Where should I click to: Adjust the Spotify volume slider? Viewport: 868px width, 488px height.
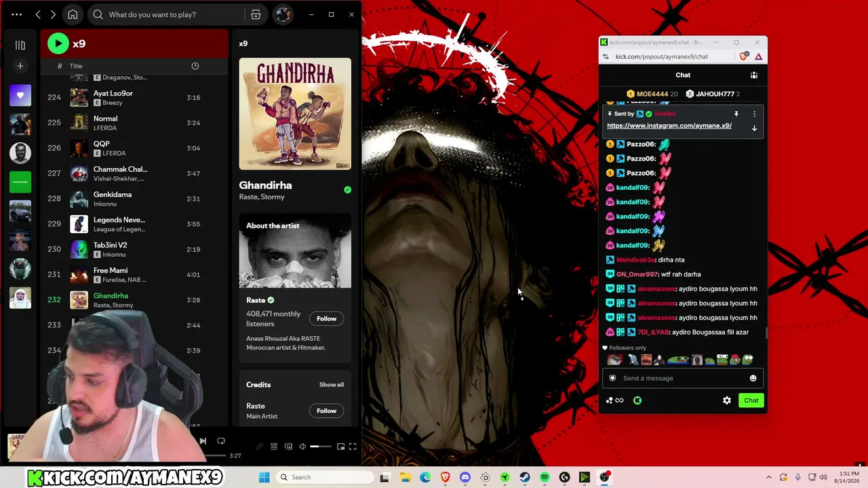[321, 447]
